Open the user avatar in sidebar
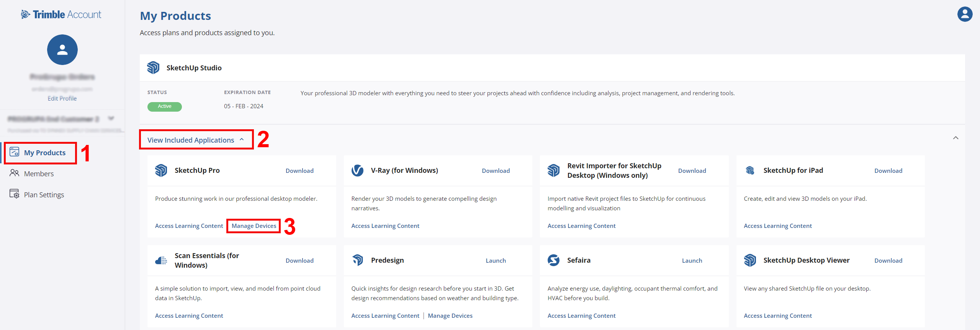Viewport: 980px width, 330px height. click(62, 50)
